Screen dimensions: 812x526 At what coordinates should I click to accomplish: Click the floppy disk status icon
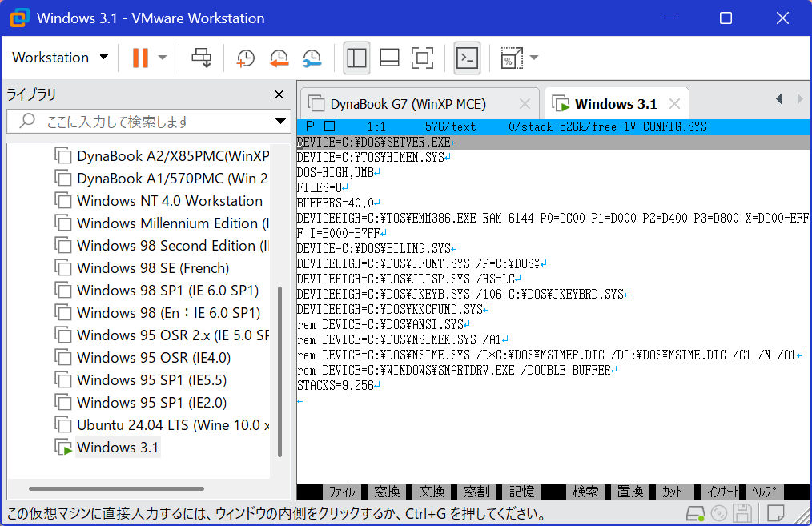point(742,513)
